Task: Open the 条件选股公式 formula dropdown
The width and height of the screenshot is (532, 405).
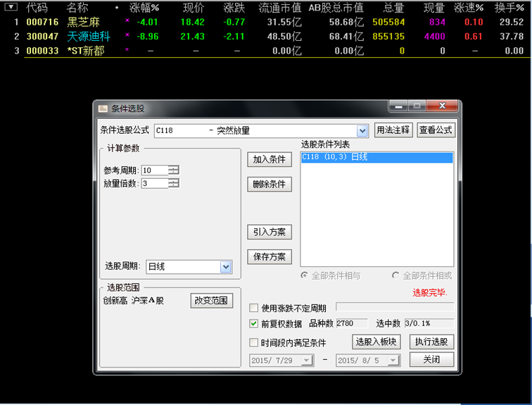Action: tap(362, 131)
